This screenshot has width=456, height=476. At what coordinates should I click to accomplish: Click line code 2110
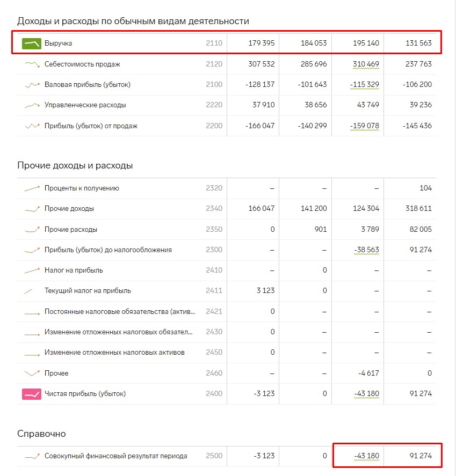[214, 43]
